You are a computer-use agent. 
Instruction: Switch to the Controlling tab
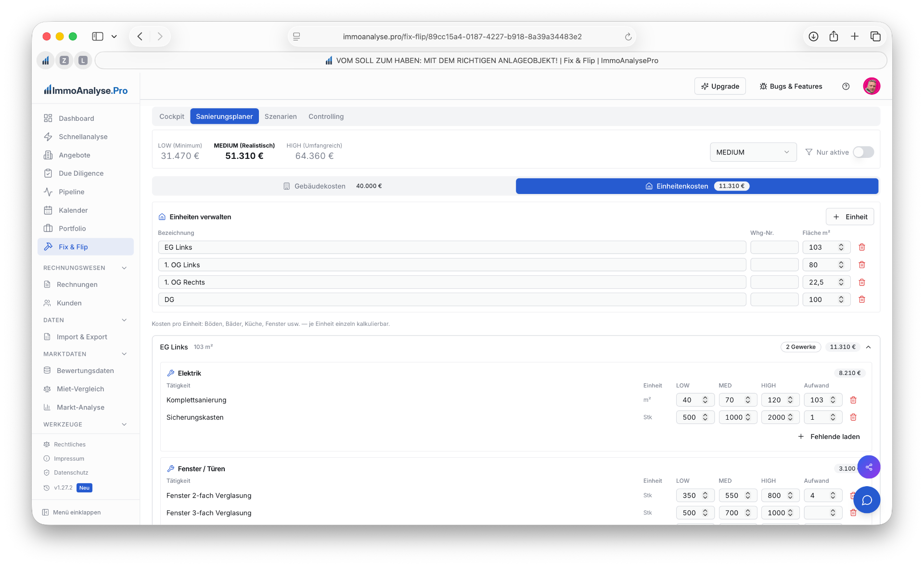click(326, 116)
